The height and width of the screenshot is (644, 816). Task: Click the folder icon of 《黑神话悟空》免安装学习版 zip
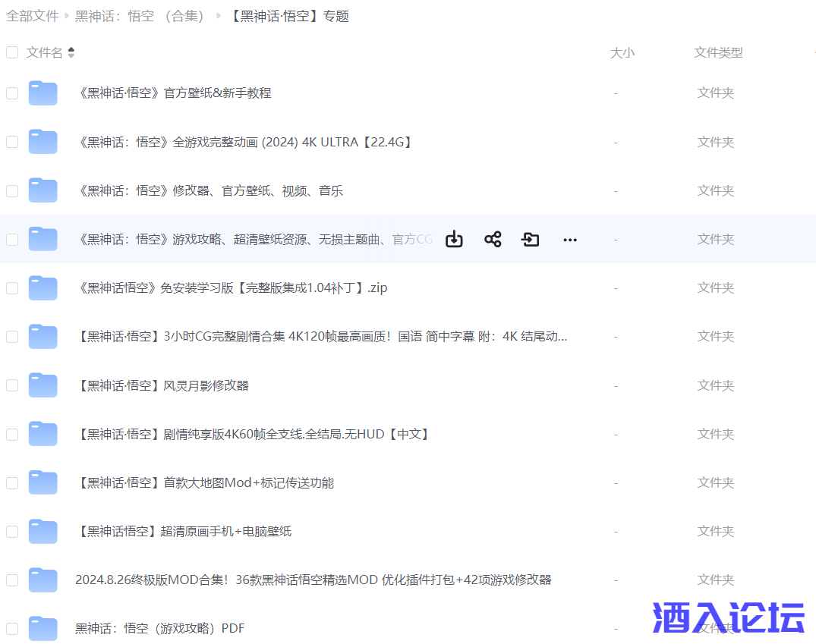tap(43, 287)
